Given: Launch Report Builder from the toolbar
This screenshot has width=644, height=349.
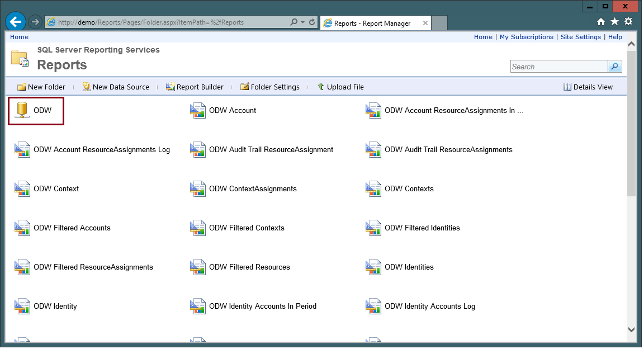Looking at the screenshot, I should pyautogui.click(x=195, y=87).
